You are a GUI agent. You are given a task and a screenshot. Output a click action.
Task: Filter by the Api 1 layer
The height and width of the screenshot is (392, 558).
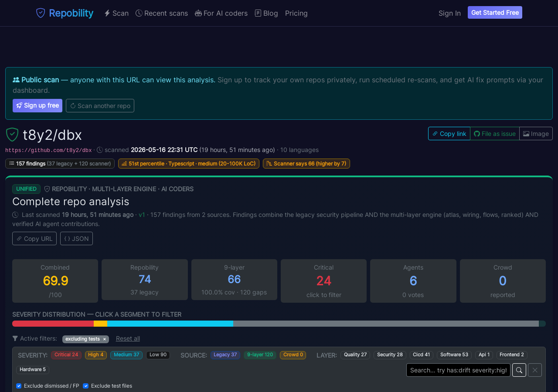[484, 355]
